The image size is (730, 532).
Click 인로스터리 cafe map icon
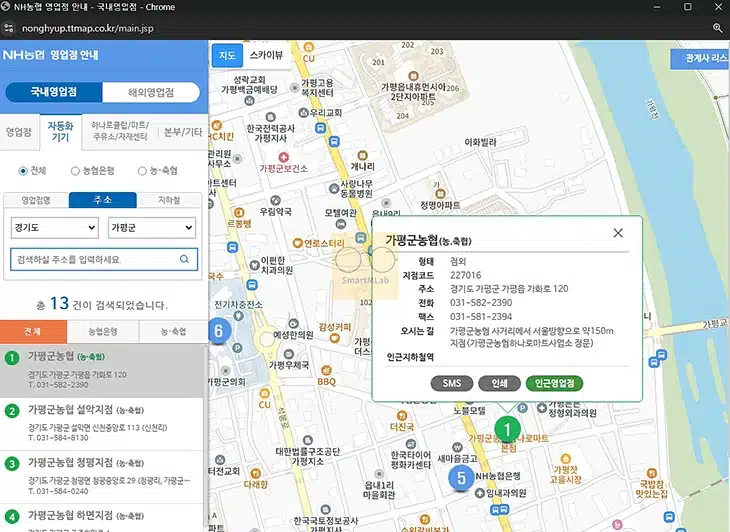tap(298, 243)
